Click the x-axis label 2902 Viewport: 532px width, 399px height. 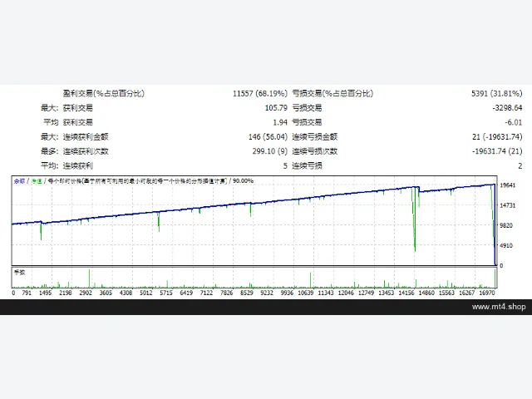(86, 293)
